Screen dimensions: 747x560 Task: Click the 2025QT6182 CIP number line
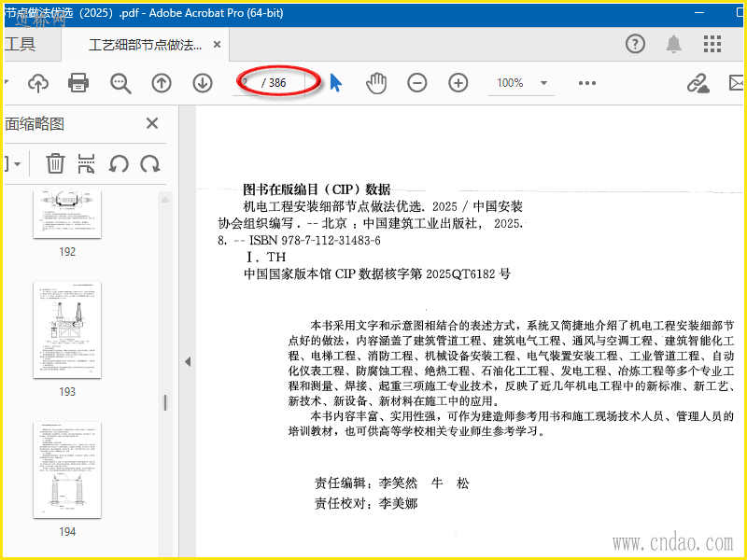(x=377, y=273)
